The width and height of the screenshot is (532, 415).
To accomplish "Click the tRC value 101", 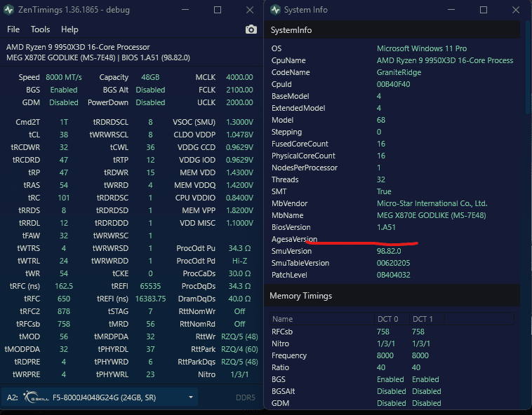I will (64, 198).
